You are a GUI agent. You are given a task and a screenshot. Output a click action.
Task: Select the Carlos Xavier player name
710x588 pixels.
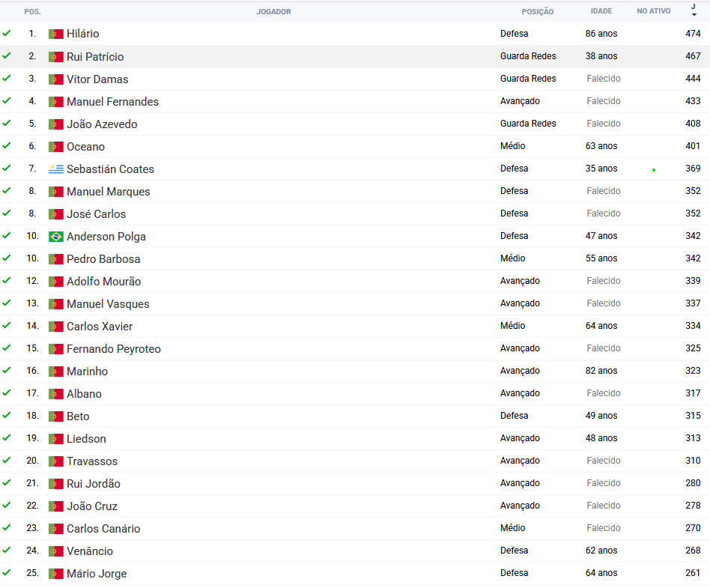[100, 327]
